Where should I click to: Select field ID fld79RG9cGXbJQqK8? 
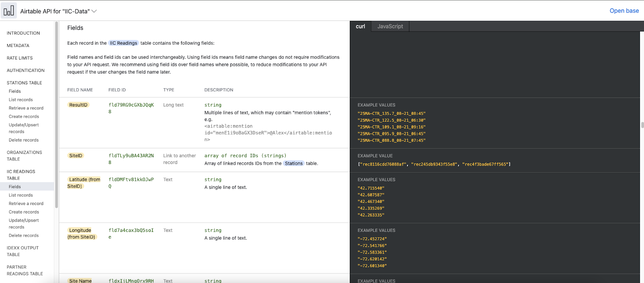[x=131, y=109]
